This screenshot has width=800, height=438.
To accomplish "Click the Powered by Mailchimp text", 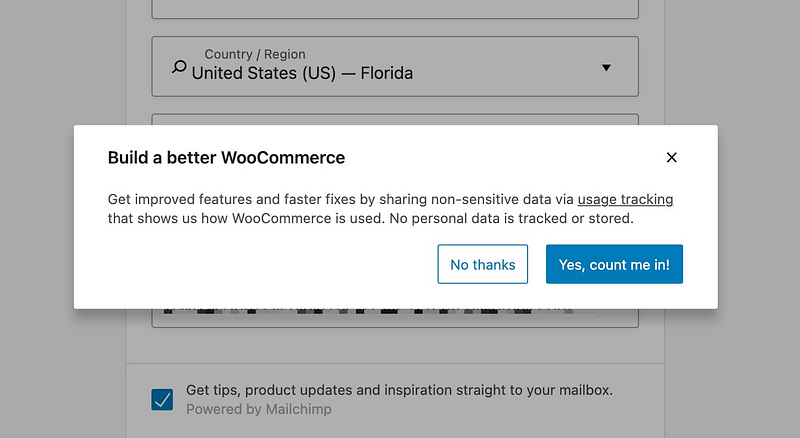I will (x=258, y=409).
